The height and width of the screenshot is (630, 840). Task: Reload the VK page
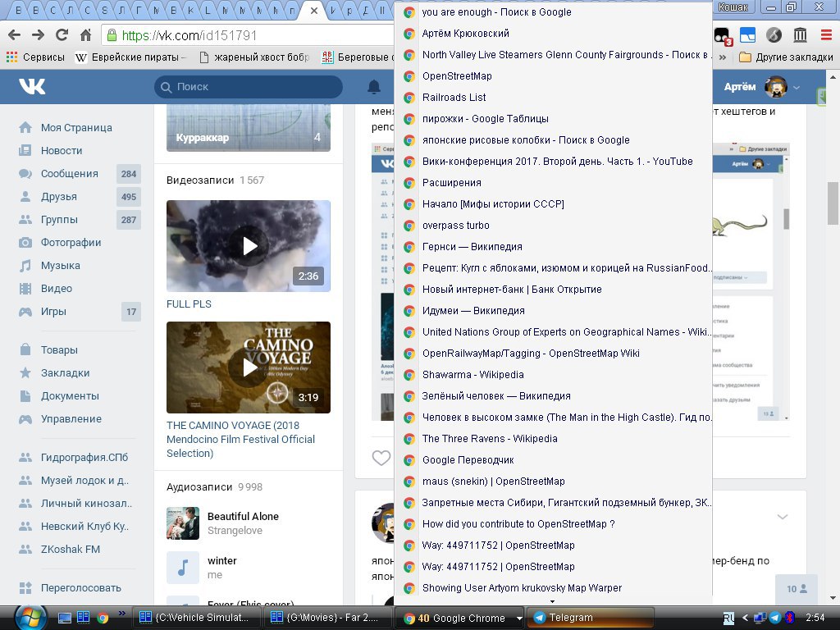click(62, 35)
